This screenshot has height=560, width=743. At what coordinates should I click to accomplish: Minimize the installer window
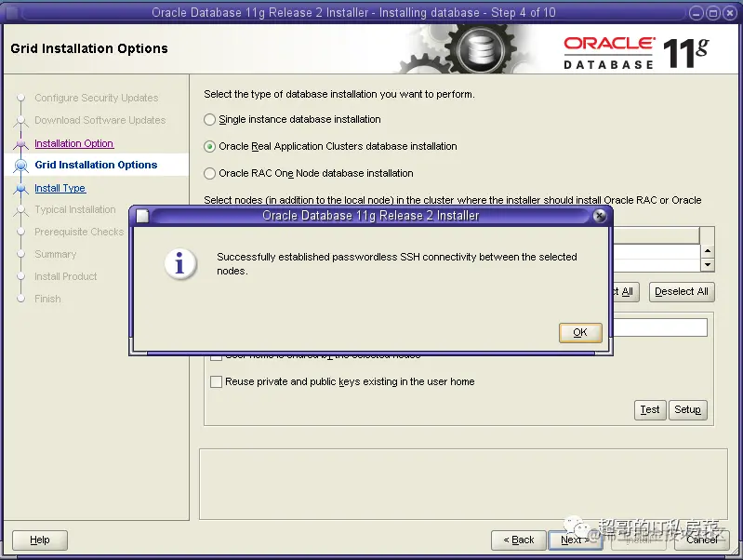tap(696, 13)
